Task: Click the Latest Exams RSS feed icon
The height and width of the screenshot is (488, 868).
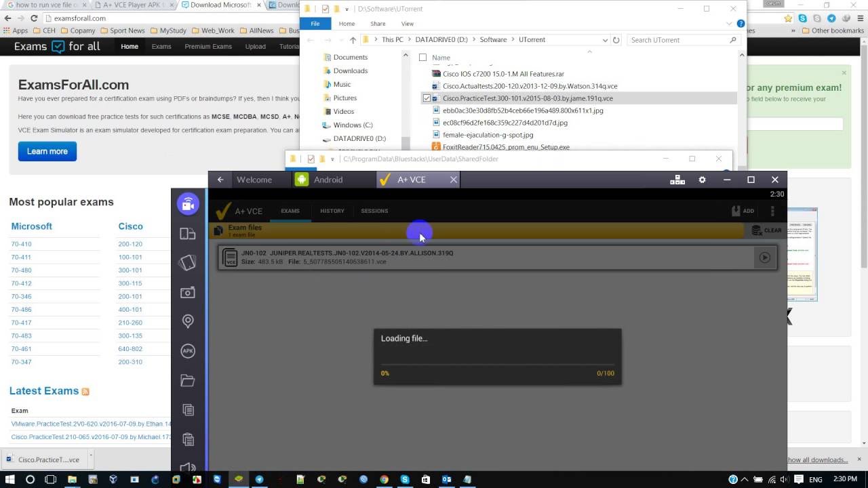Action: pos(85,392)
